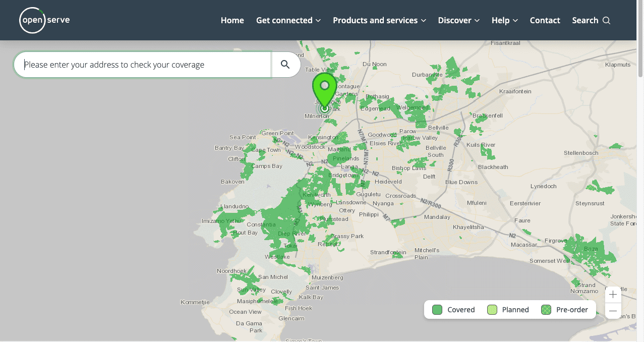The width and height of the screenshot is (644, 342).
Task: Click the Pre-order legend icon
Action: [546, 309]
